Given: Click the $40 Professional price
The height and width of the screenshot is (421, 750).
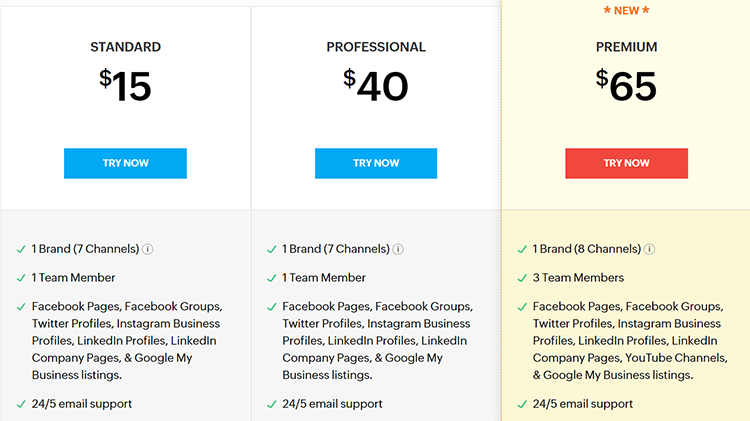Looking at the screenshot, I should (376, 86).
